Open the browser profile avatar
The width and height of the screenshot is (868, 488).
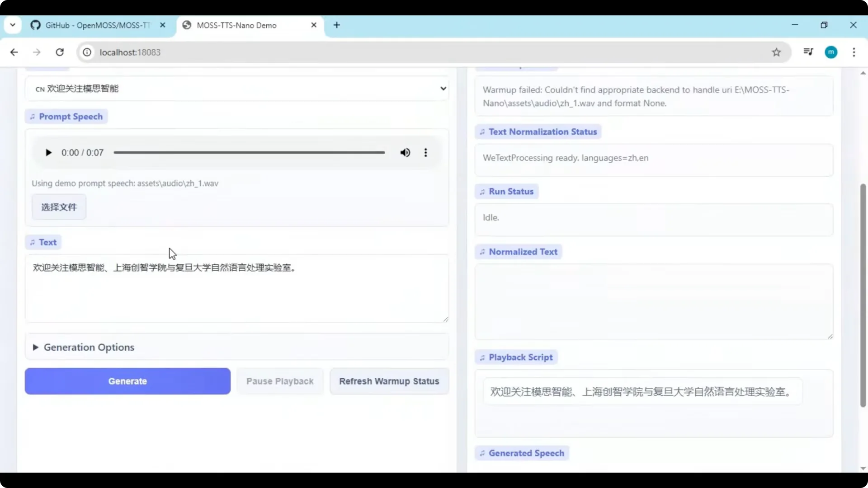click(831, 52)
